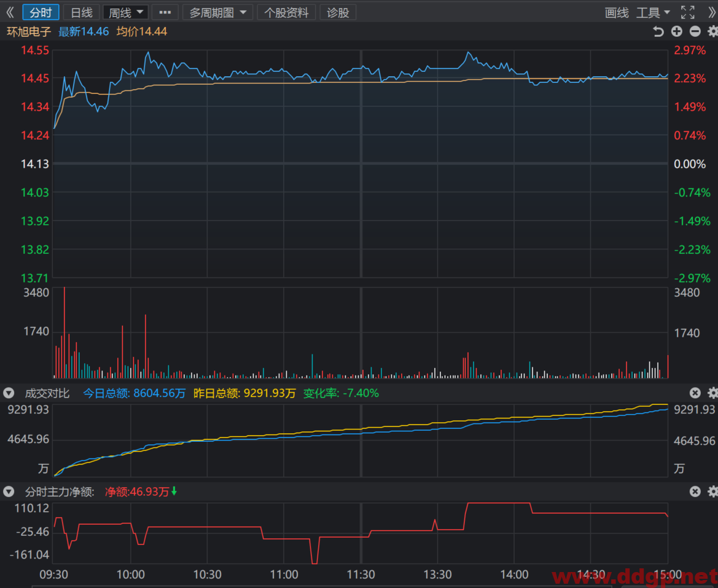Select the 分时 tab
The image size is (718, 588).
[x=41, y=12]
